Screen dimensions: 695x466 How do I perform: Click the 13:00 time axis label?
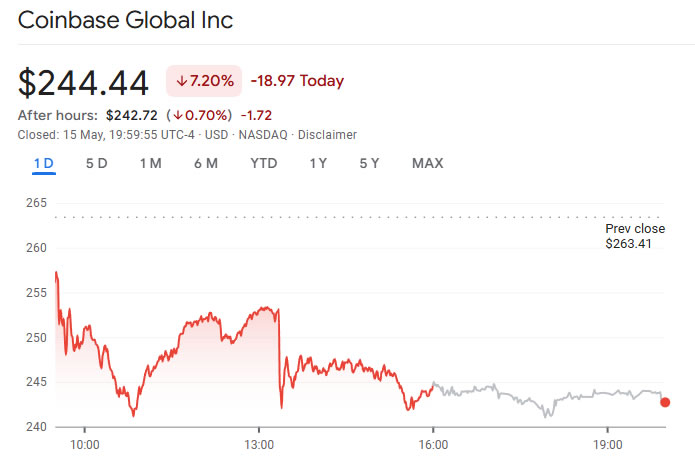pyautogui.click(x=259, y=444)
